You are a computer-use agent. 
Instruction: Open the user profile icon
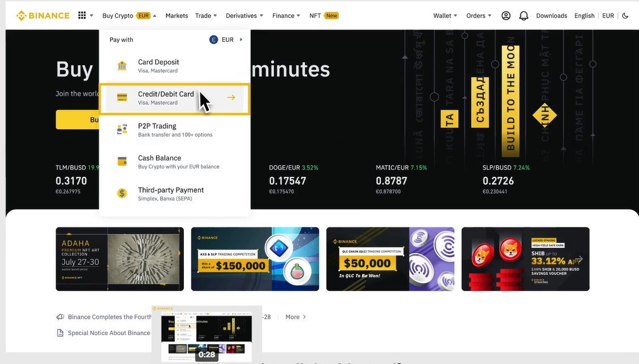(x=506, y=15)
